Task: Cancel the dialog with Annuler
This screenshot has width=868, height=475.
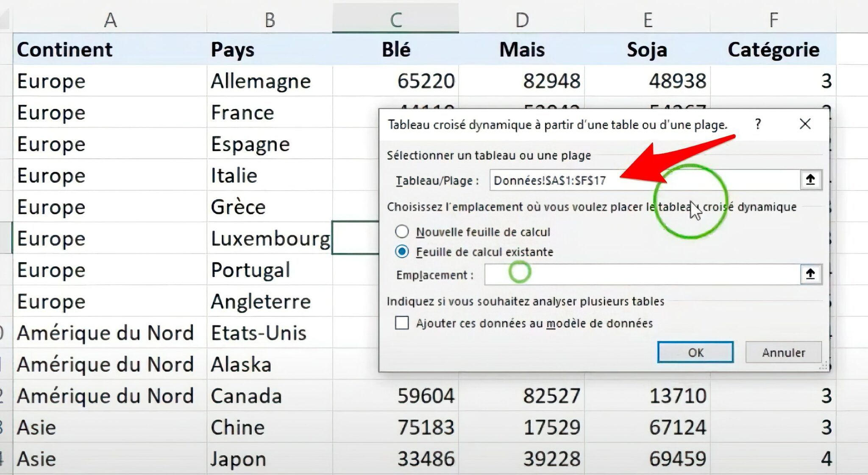Action: pyautogui.click(x=784, y=352)
